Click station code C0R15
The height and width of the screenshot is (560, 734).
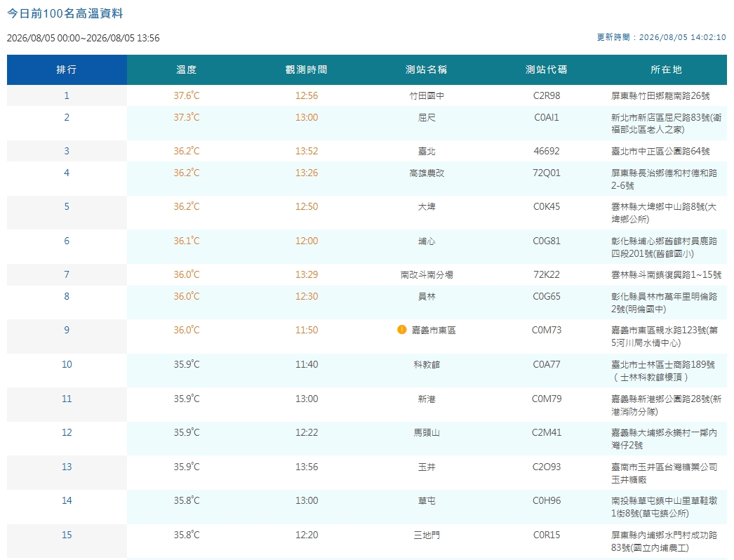point(546,535)
